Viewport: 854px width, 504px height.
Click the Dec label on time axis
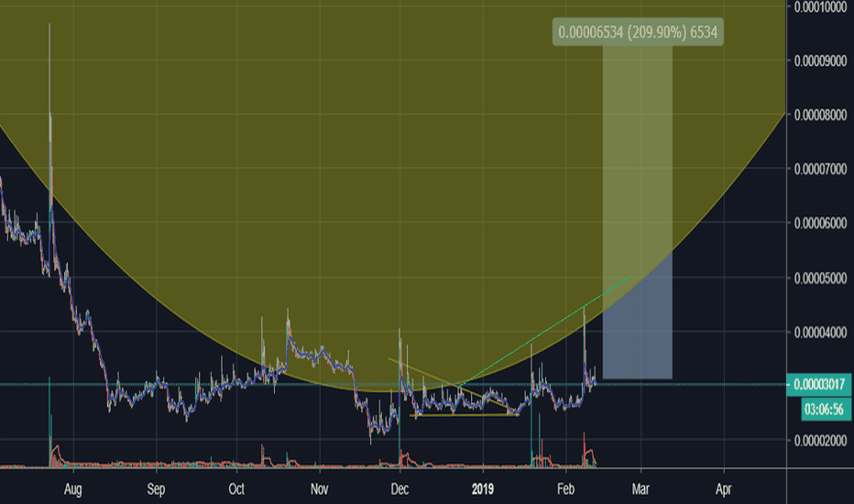(x=400, y=488)
